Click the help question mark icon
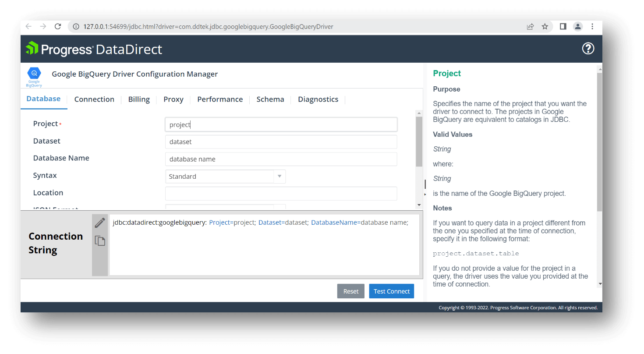Screen dimensions: 644x354 588,49
